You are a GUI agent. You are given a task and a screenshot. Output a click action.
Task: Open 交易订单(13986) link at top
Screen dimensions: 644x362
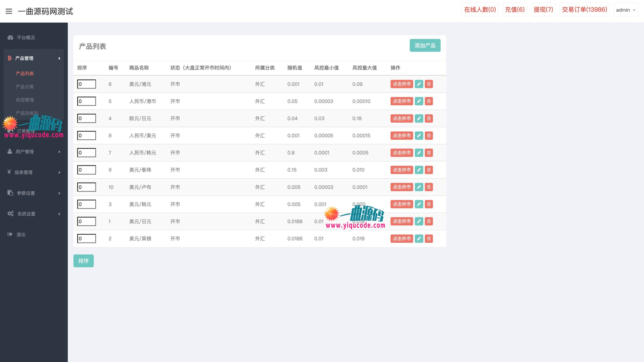click(584, 10)
